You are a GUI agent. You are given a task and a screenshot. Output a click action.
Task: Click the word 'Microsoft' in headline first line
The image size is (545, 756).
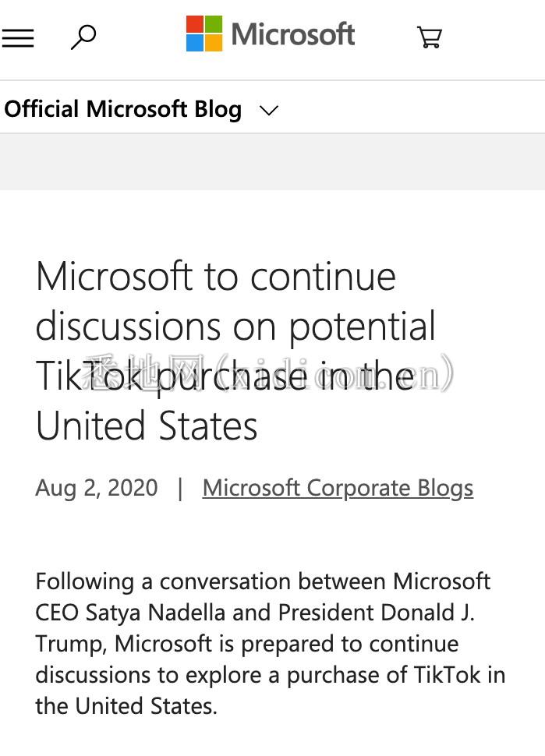click(115, 276)
